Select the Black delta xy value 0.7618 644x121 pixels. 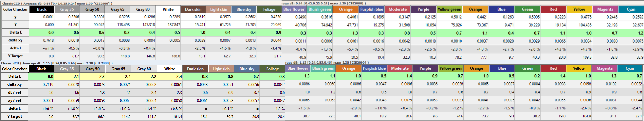point(48,40)
